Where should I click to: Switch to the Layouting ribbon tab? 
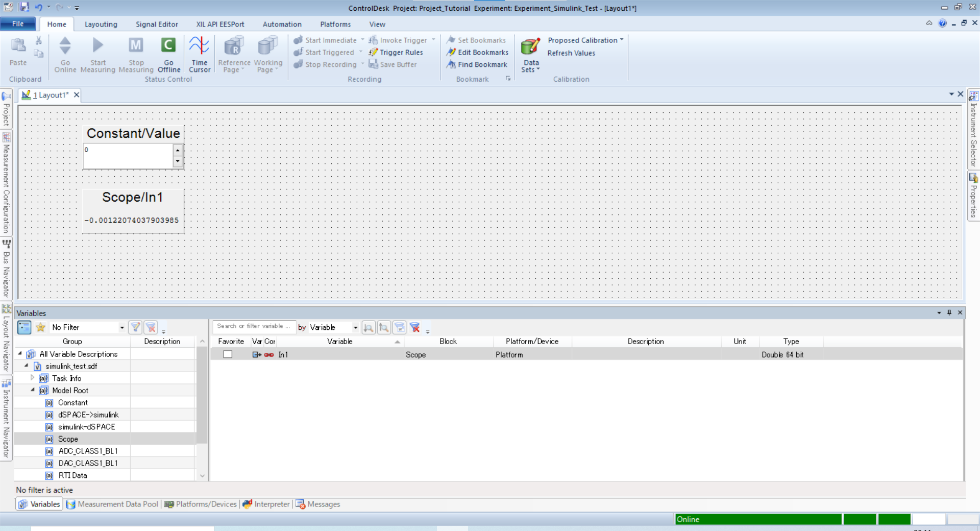coord(101,24)
